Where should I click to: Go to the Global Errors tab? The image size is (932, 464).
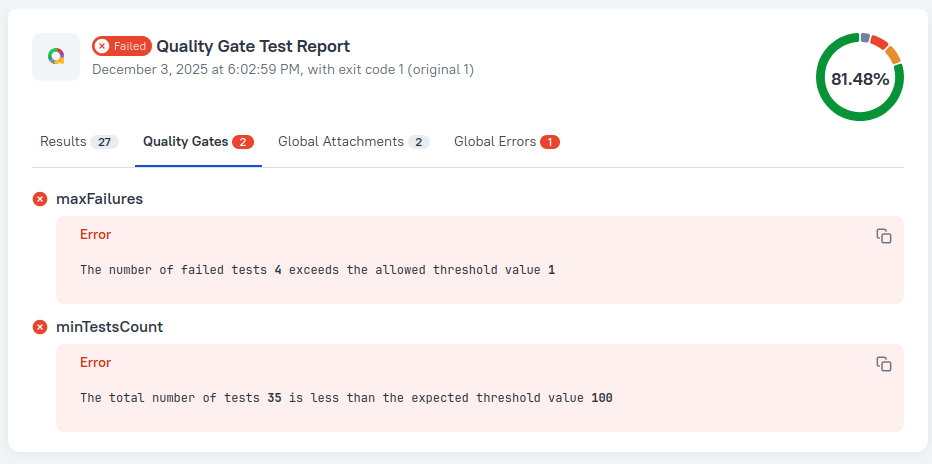506,142
